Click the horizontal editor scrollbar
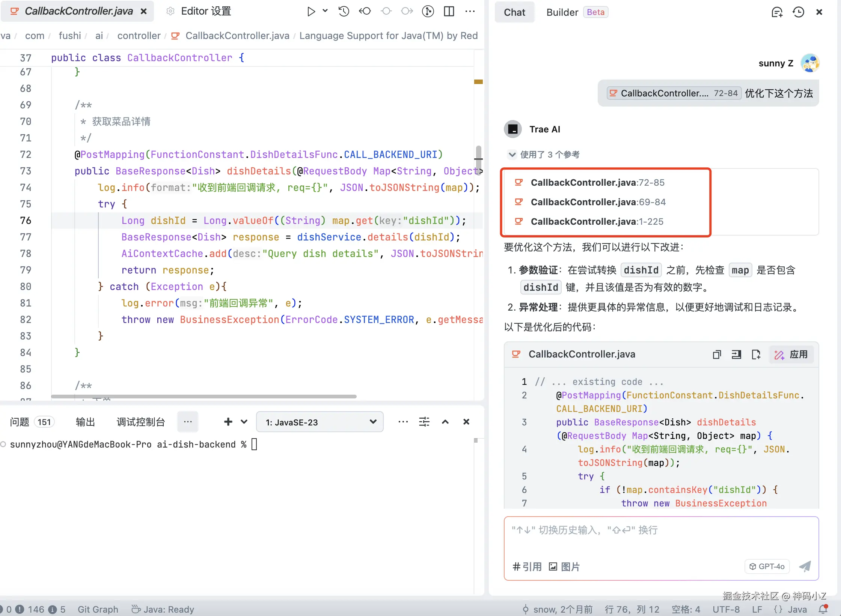This screenshot has height=616, width=841. coord(203,396)
